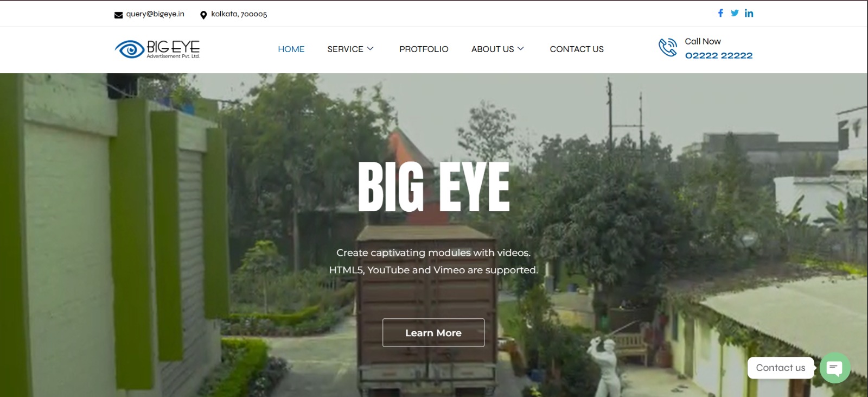Open the Facebook social icon
The image size is (868, 397).
[720, 13]
